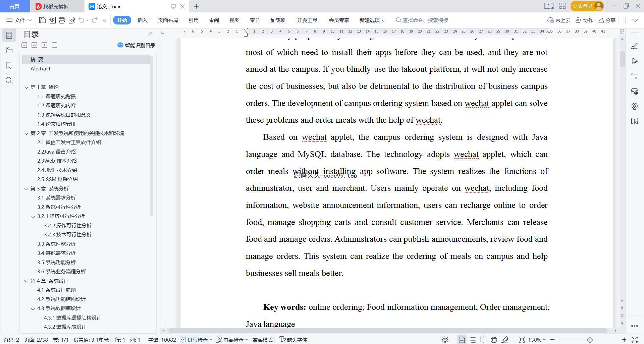Click the 立即登录 button
Screen dimensions: 644x344
[x=587, y=6]
